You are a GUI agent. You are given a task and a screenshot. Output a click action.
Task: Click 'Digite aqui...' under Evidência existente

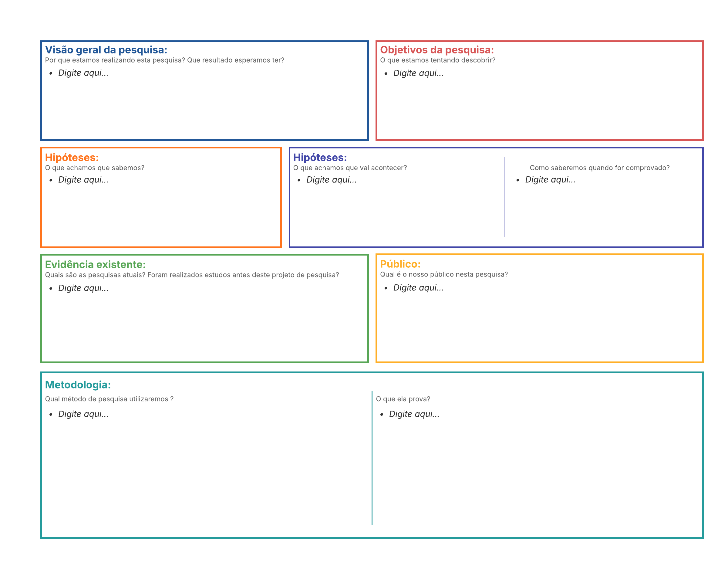pos(83,288)
